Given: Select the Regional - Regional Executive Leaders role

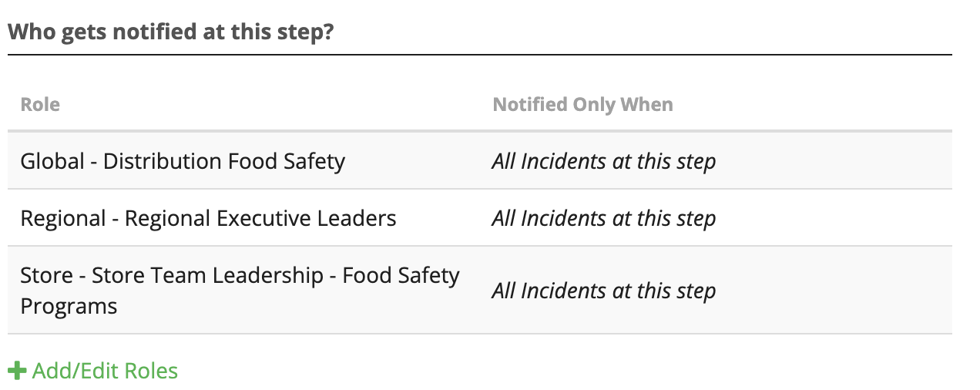Looking at the screenshot, I should click(208, 218).
